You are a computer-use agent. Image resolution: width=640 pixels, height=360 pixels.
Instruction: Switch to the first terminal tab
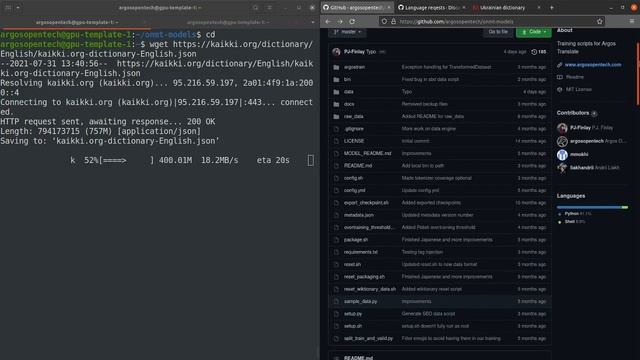click(x=77, y=22)
